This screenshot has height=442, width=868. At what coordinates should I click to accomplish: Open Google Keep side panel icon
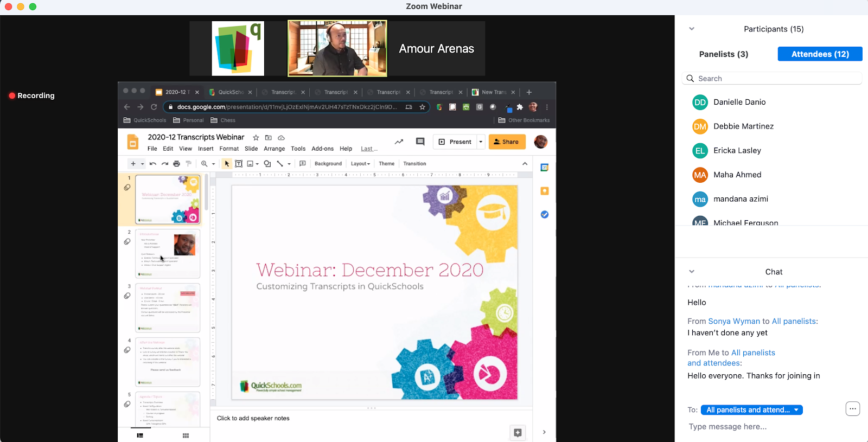[x=545, y=191]
